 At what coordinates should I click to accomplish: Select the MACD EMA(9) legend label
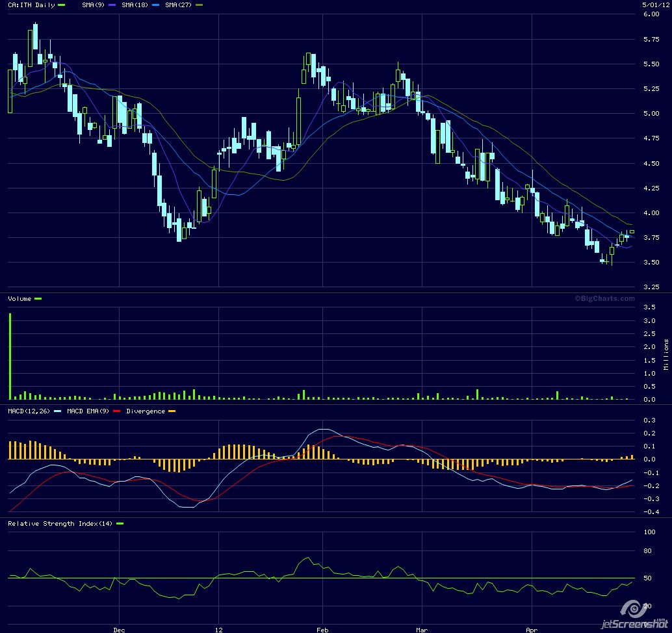coord(88,411)
